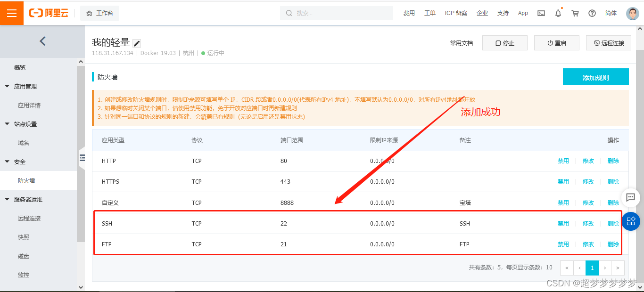Focus the top search box
Image resolution: width=644 pixels, height=292 pixels.
pos(337,13)
